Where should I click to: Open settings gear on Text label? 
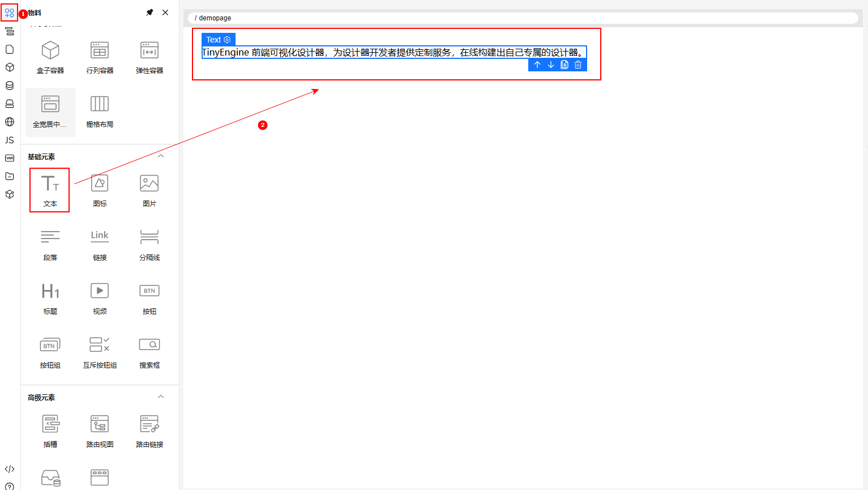tap(227, 40)
